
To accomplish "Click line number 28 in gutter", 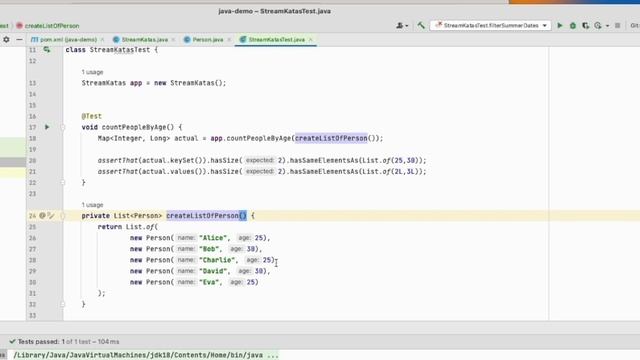I will point(32,260).
